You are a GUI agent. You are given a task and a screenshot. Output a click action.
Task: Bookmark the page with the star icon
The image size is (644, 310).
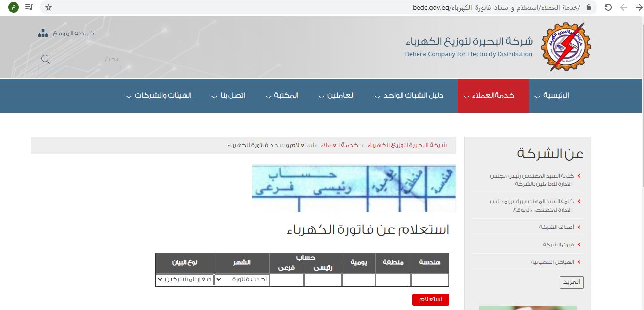tap(48, 7)
